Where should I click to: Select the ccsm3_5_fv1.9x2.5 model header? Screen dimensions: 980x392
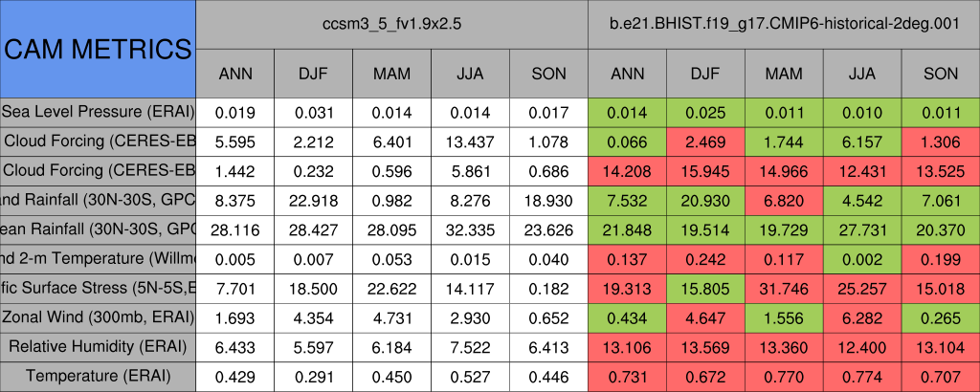tap(391, 25)
